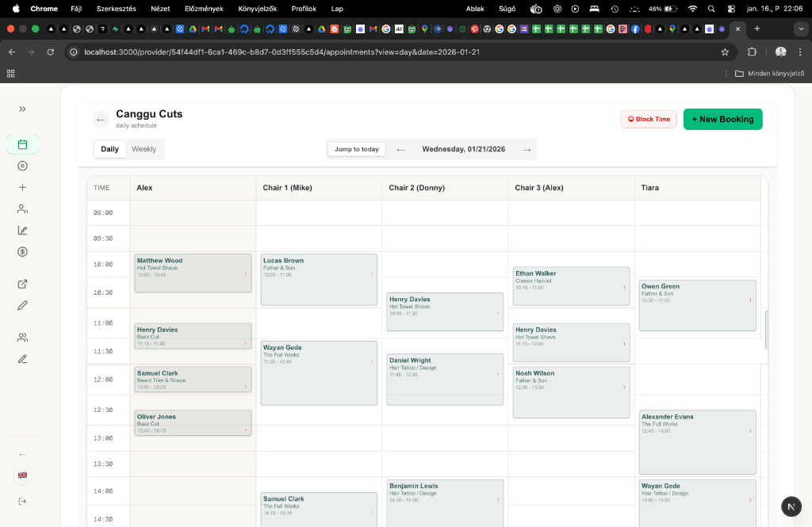The image size is (812, 527).
Task: Open the Profilok menu in the menu bar
Action: [304, 9]
